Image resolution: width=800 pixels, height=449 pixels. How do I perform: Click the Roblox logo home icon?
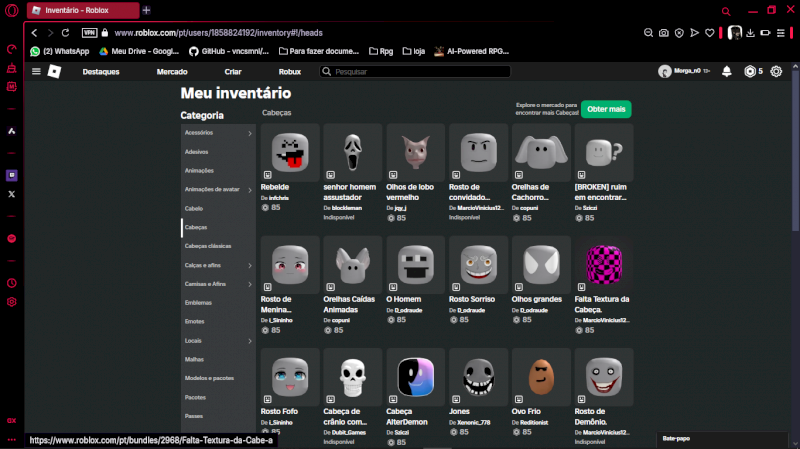(55, 72)
